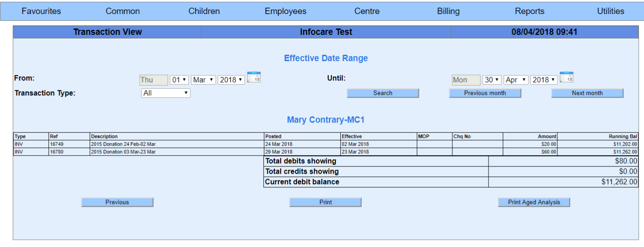Expand the From day dropdown showing 01

pyautogui.click(x=179, y=80)
